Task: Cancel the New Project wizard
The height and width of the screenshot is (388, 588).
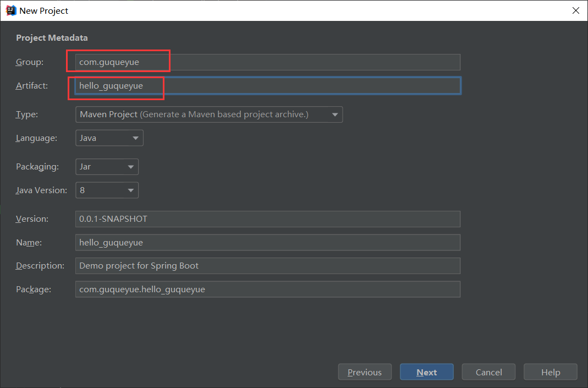Action: tap(488, 372)
